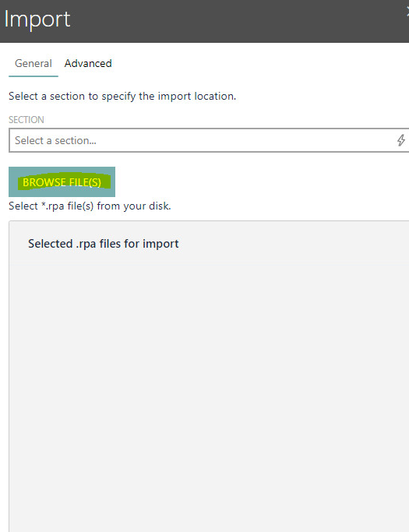Click the import location instruction text

(x=122, y=97)
